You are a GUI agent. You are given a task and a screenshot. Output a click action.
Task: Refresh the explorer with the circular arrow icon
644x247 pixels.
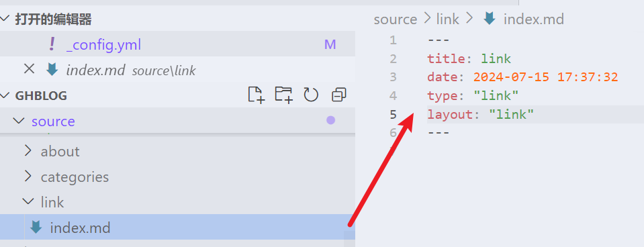coord(311,95)
